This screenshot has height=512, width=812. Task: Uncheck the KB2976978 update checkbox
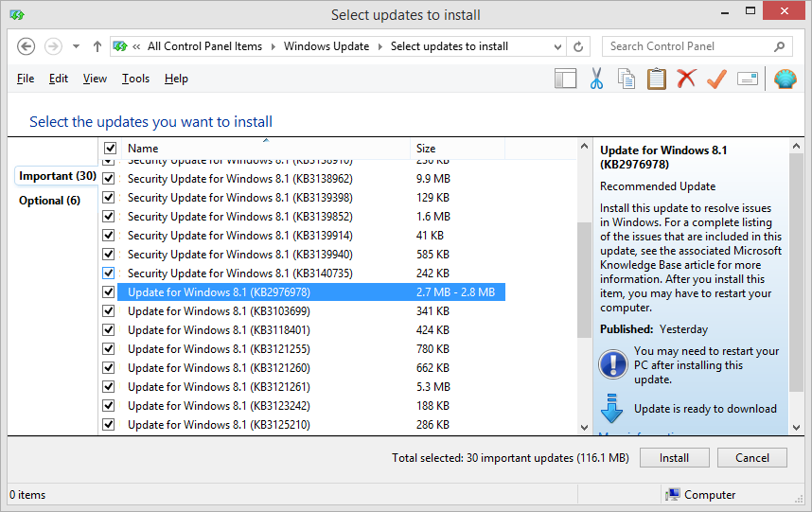click(x=108, y=292)
